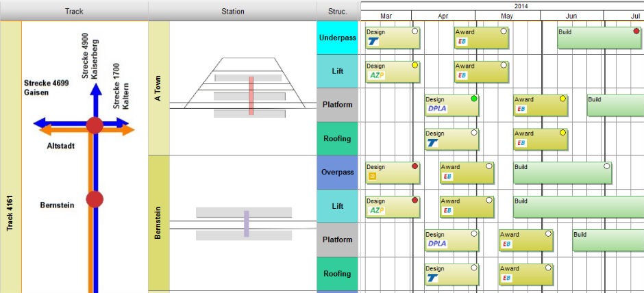Click the EB logo in Bernstein Overpass Award
644x293 pixels.
click(447, 177)
